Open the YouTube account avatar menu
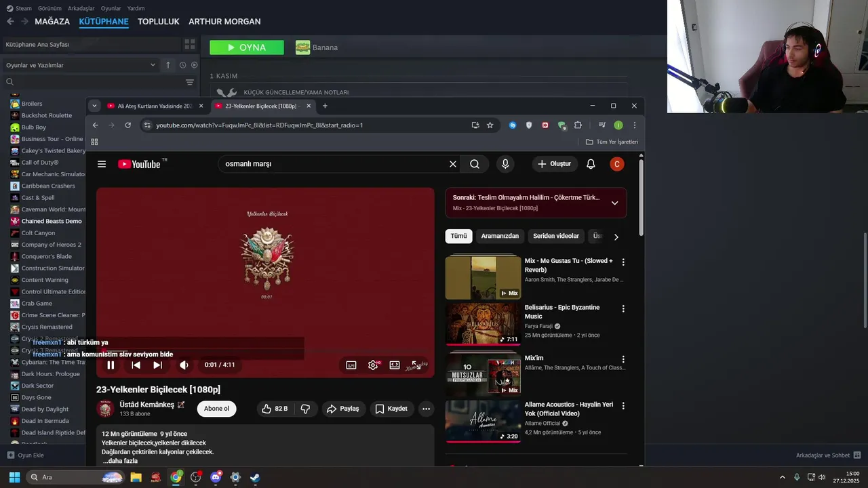Viewport: 868px width, 488px height. (x=616, y=164)
